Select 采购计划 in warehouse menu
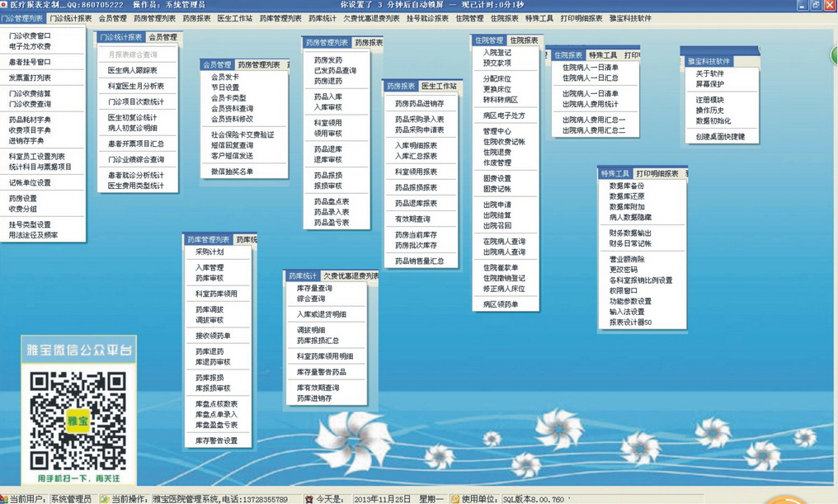This screenshot has width=838, height=504. pos(209,252)
